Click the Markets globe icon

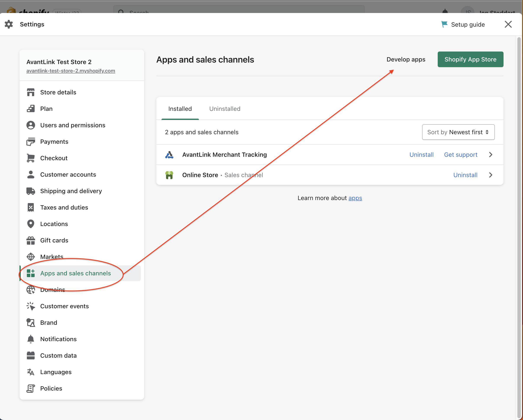tap(31, 257)
